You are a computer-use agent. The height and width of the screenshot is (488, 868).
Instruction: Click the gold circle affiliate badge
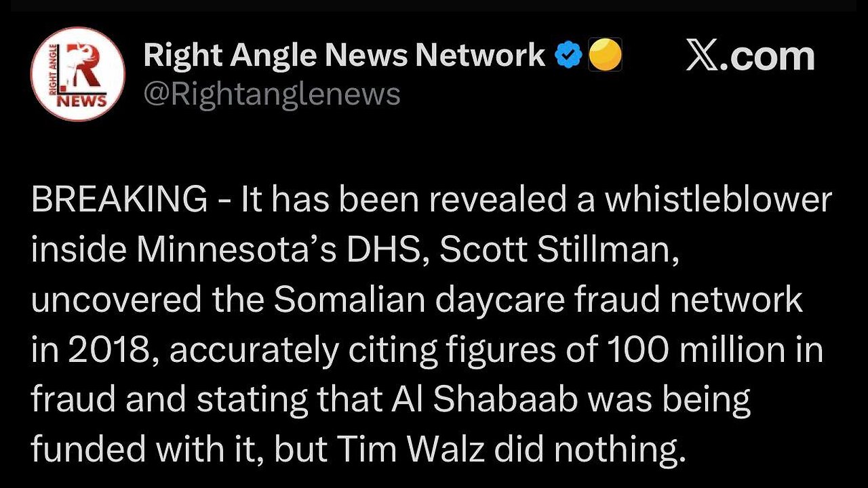click(605, 56)
